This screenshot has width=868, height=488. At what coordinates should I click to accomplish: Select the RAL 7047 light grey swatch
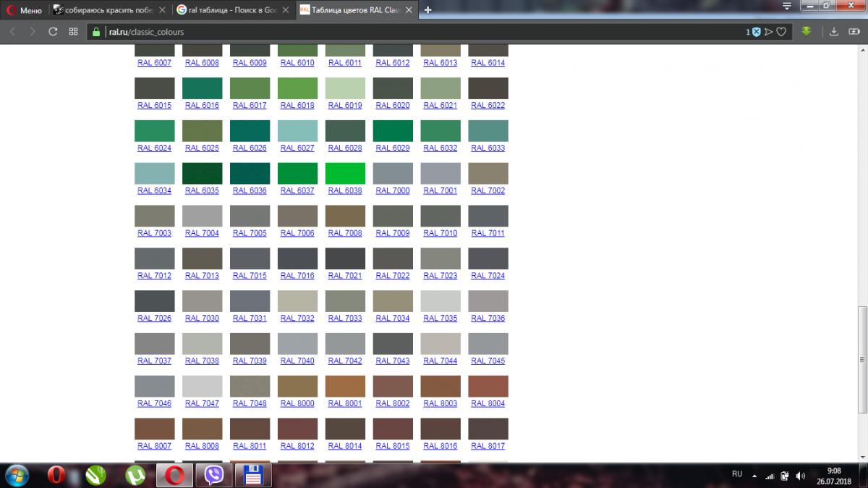202,386
